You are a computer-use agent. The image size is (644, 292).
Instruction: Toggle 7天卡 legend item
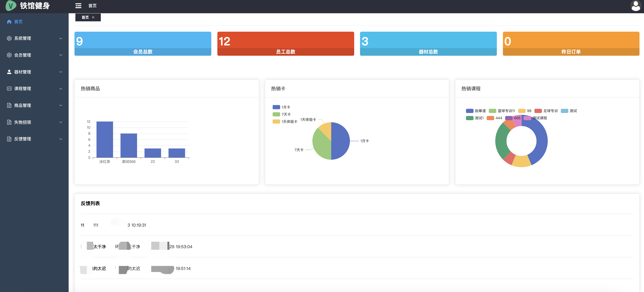[x=276, y=114]
